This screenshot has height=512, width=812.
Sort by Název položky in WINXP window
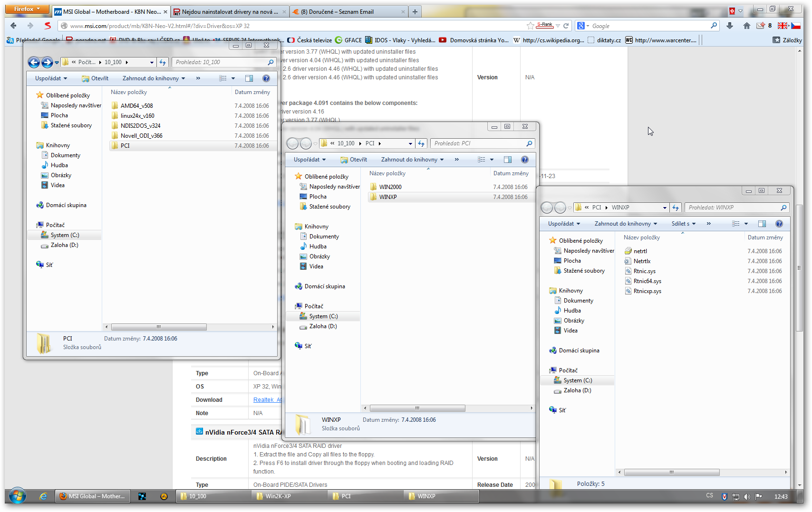coord(642,237)
